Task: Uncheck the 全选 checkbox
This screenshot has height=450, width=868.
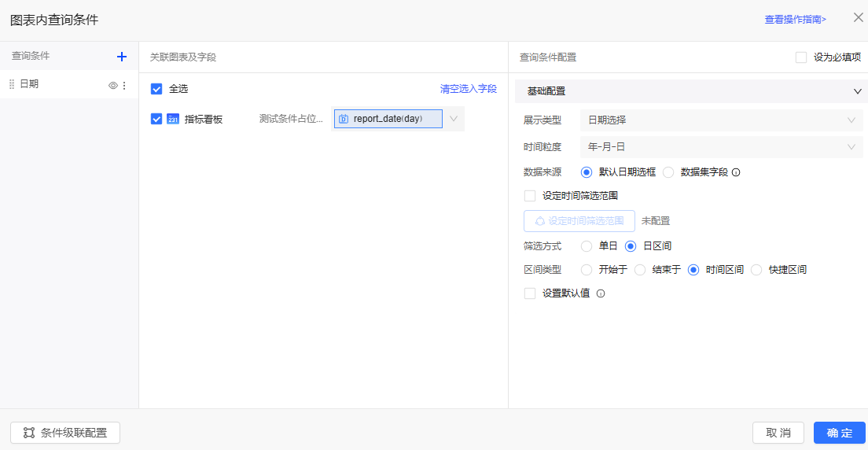Action: tap(156, 89)
